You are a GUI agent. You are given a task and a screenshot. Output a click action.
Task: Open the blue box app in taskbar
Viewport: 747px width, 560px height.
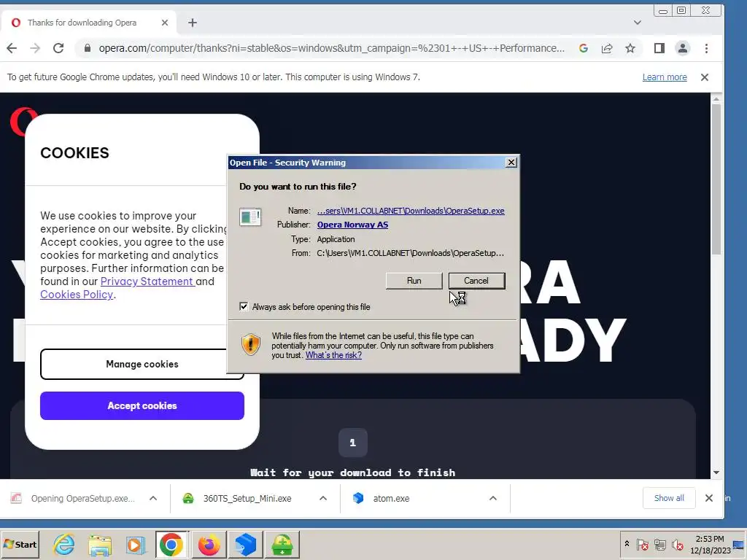[x=245, y=545]
